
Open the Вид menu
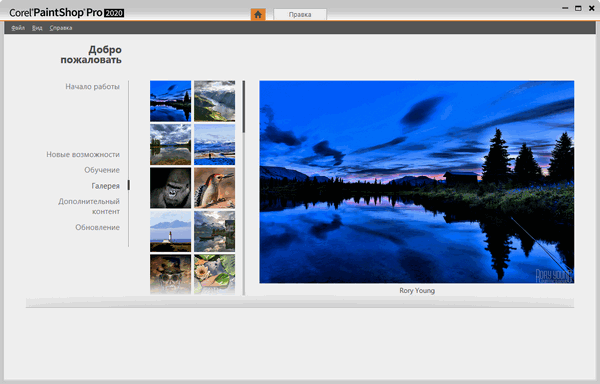click(37, 28)
